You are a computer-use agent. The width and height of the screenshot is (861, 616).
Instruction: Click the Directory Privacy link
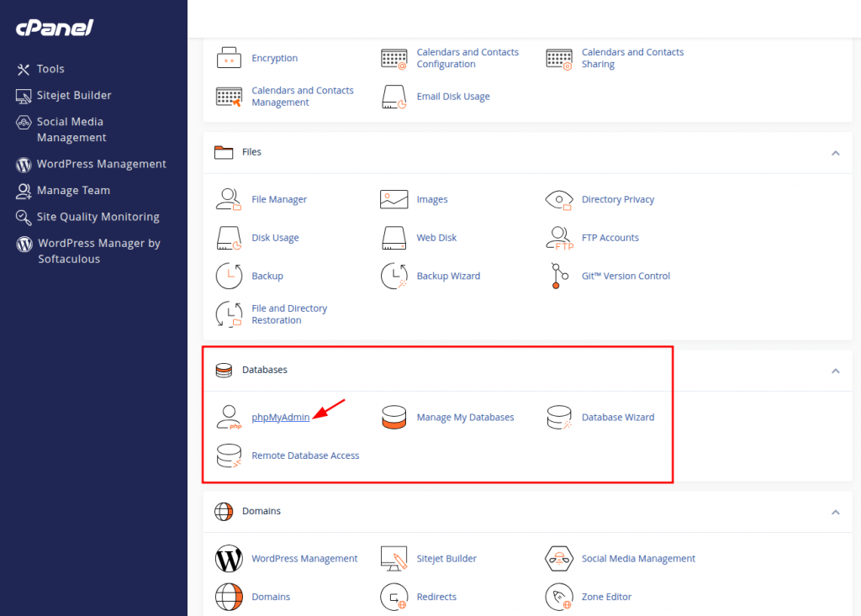click(617, 200)
